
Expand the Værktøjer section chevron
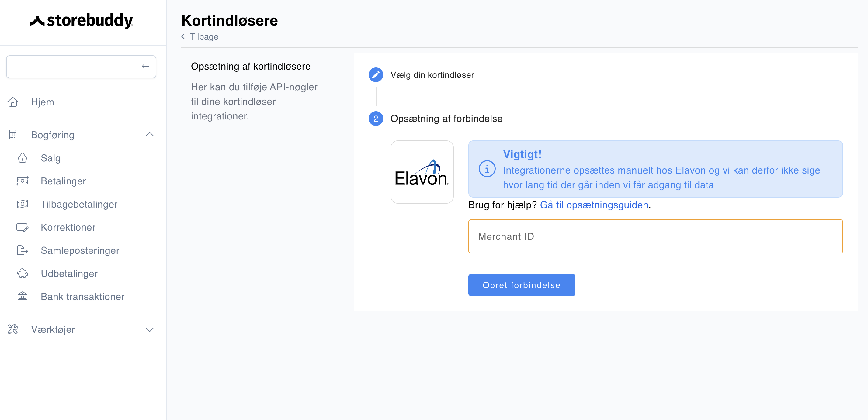150,329
